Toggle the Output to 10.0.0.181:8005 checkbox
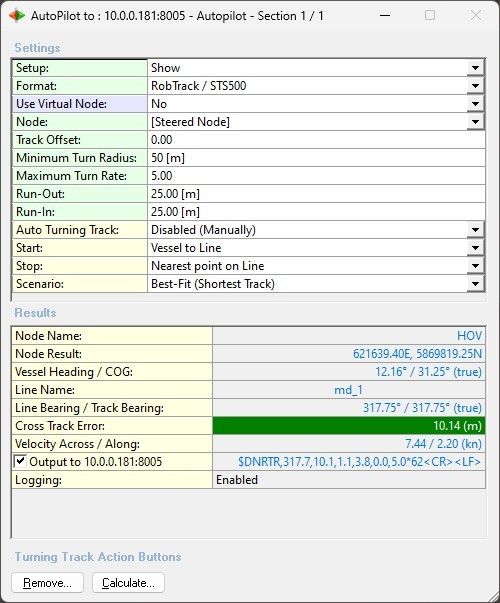The width and height of the screenshot is (500, 603). [x=20, y=461]
